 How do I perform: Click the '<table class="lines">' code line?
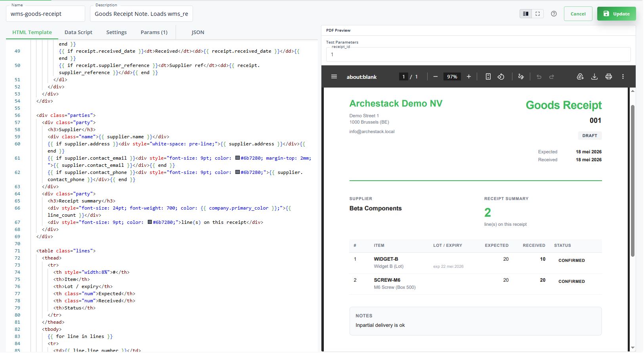(x=66, y=251)
